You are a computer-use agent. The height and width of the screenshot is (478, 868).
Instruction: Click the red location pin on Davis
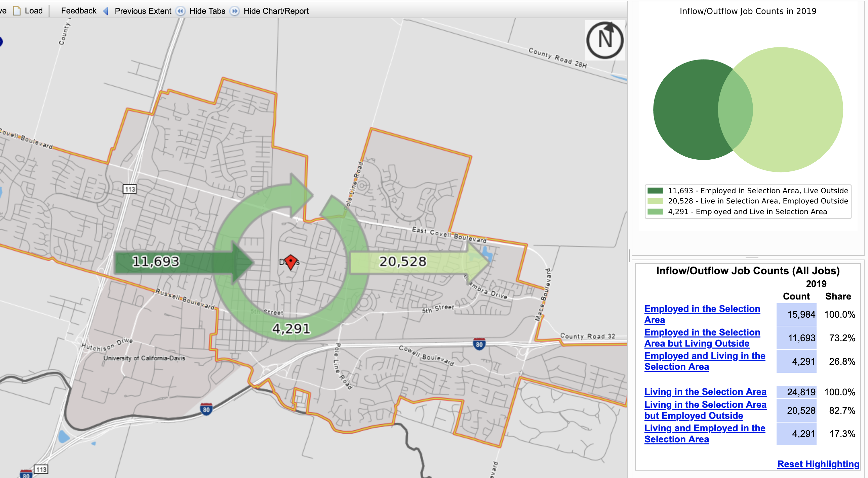[290, 262]
